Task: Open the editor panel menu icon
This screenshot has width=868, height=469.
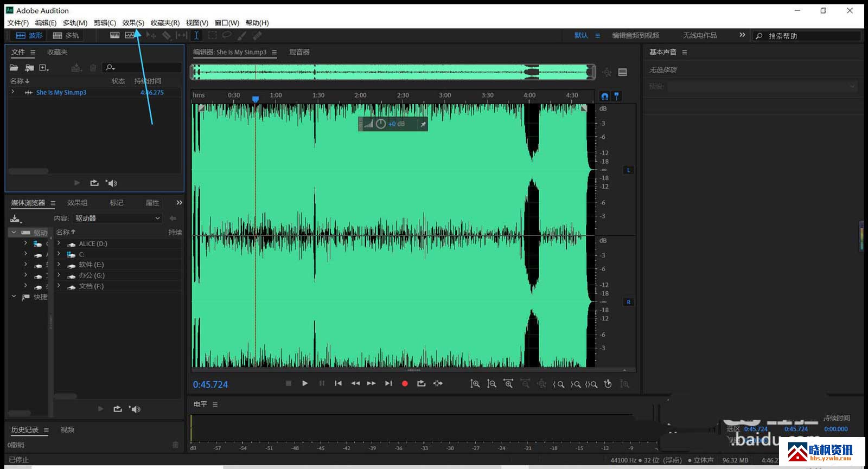Action: point(274,53)
